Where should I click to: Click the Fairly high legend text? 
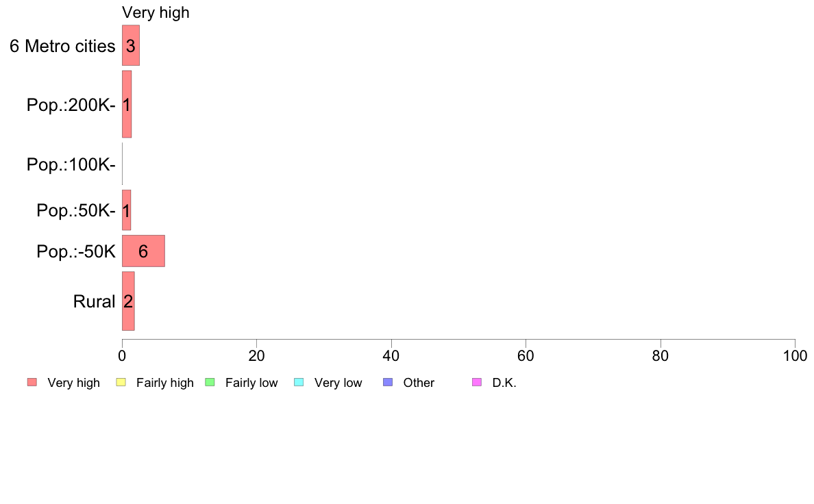(165, 383)
